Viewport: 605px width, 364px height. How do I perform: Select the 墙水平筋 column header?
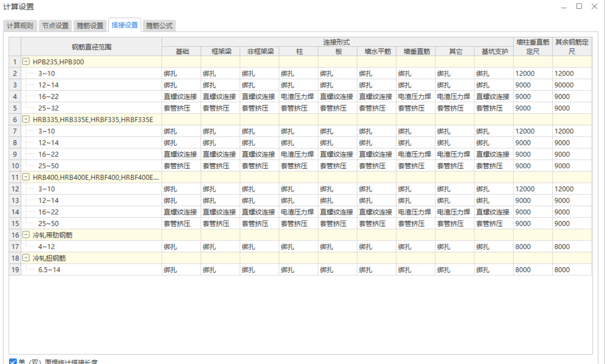coord(377,51)
